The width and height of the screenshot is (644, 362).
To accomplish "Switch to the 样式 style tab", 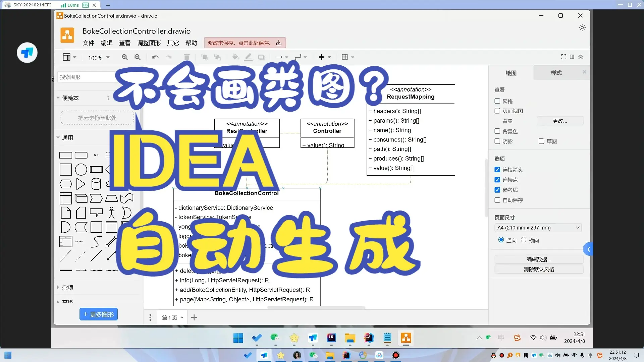I will click(556, 73).
